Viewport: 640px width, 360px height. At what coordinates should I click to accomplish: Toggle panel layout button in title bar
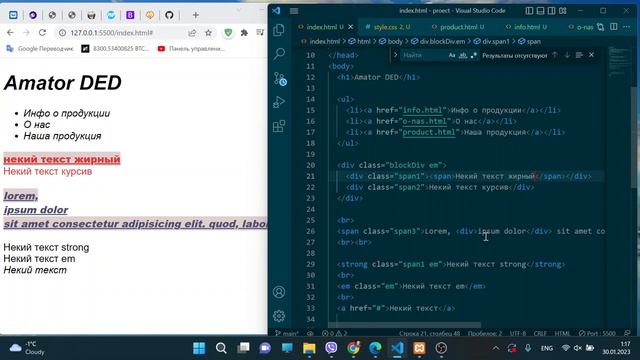[x=540, y=11]
